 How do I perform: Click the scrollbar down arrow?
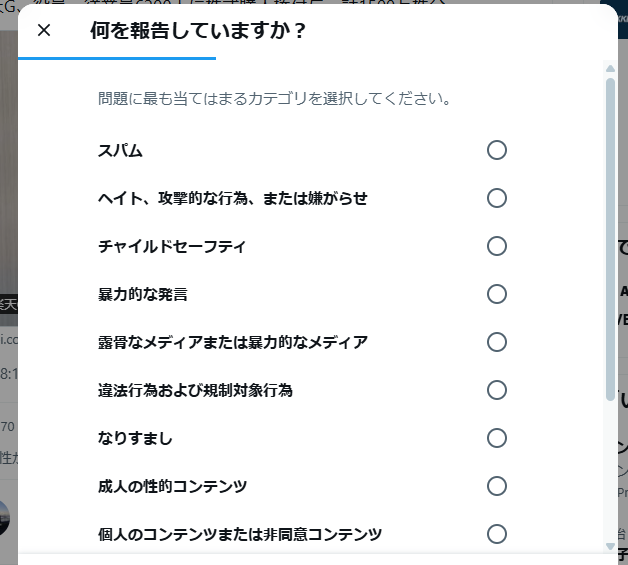(610, 546)
